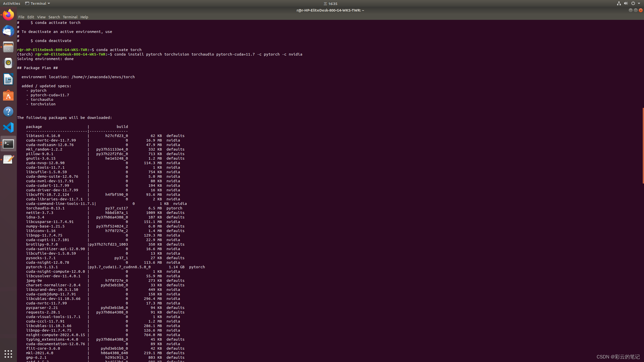The image size is (644, 362).
Task: Select the Terminal icon in dock
Action: [8, 143]
